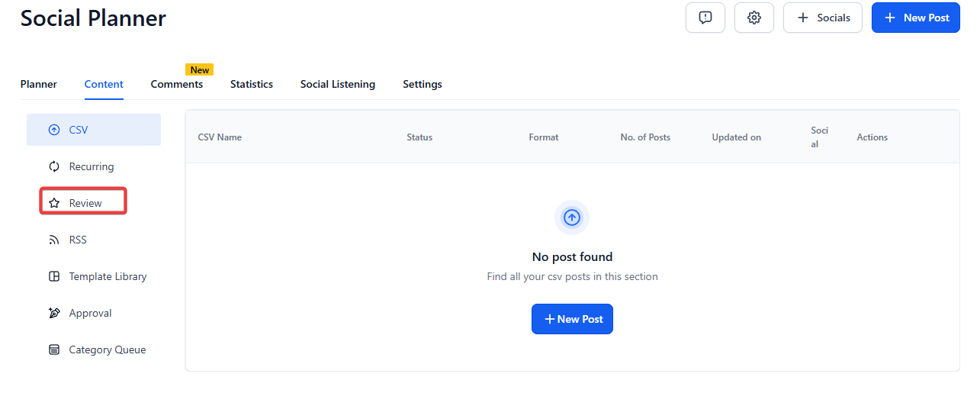
Task: Click the Approval pen icon
Action: pyautogui.click(x=54, y=313)
